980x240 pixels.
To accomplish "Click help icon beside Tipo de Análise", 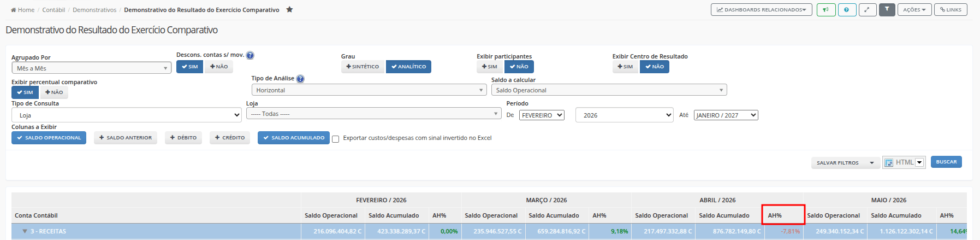I will (x=300, y=79).
